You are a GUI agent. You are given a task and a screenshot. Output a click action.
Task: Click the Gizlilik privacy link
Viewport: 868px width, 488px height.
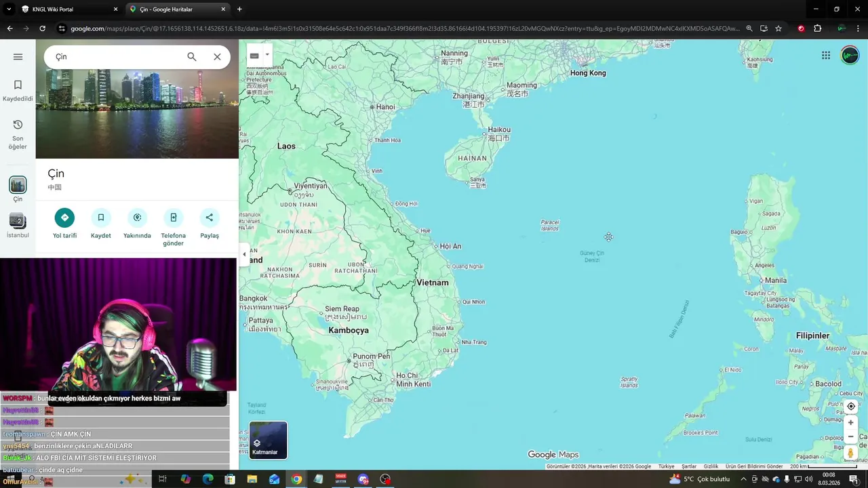[x=711, y=466]
